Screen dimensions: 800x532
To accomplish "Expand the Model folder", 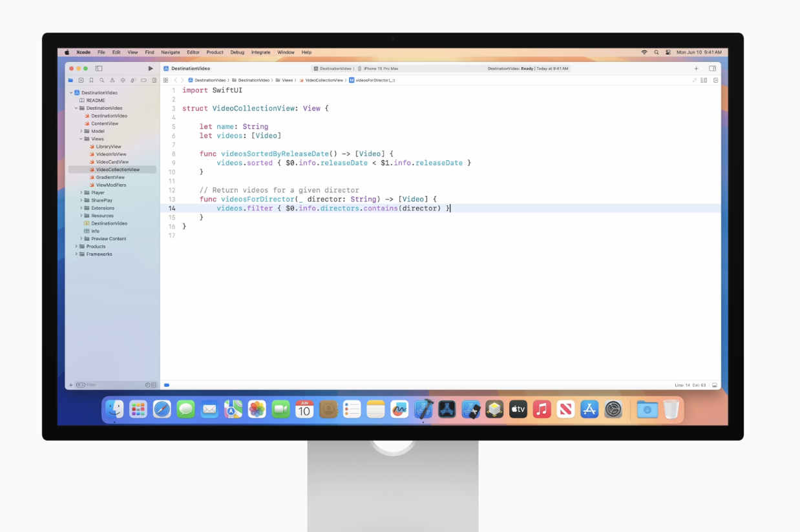I will [81, 131].
